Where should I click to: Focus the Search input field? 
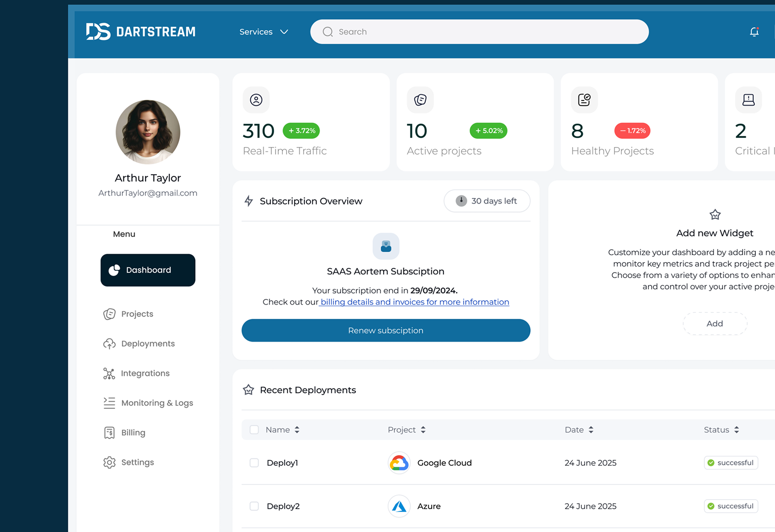[x=485, y=32]
